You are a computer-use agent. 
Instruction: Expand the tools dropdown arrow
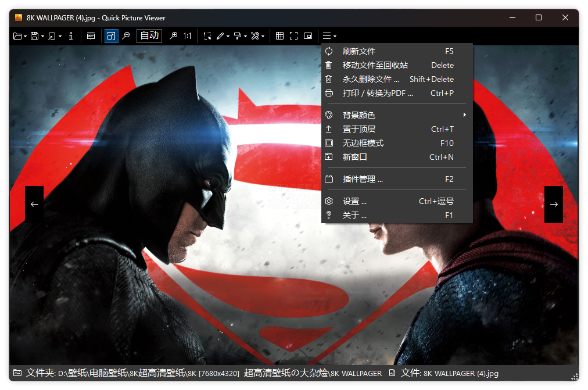tap(263, 37)
